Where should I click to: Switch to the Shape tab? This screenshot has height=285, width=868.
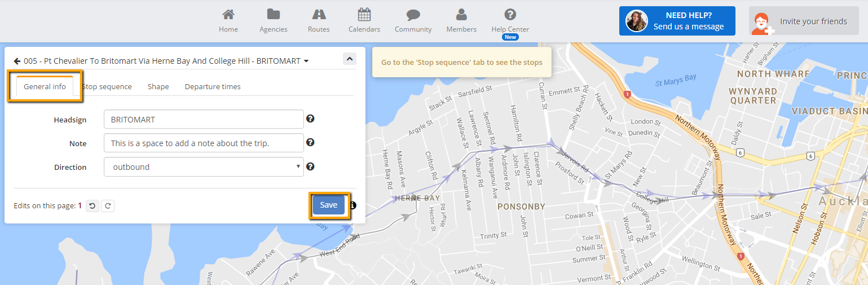coord(158,86)
